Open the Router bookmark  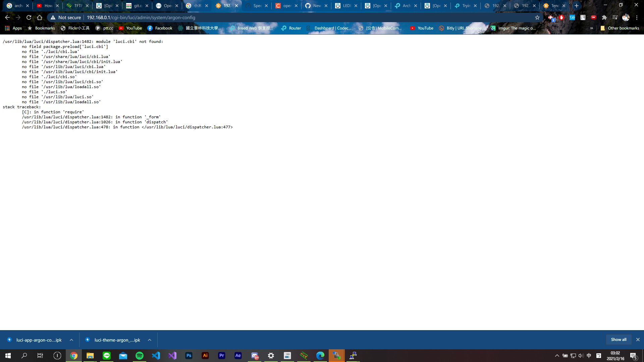(291, 28)
